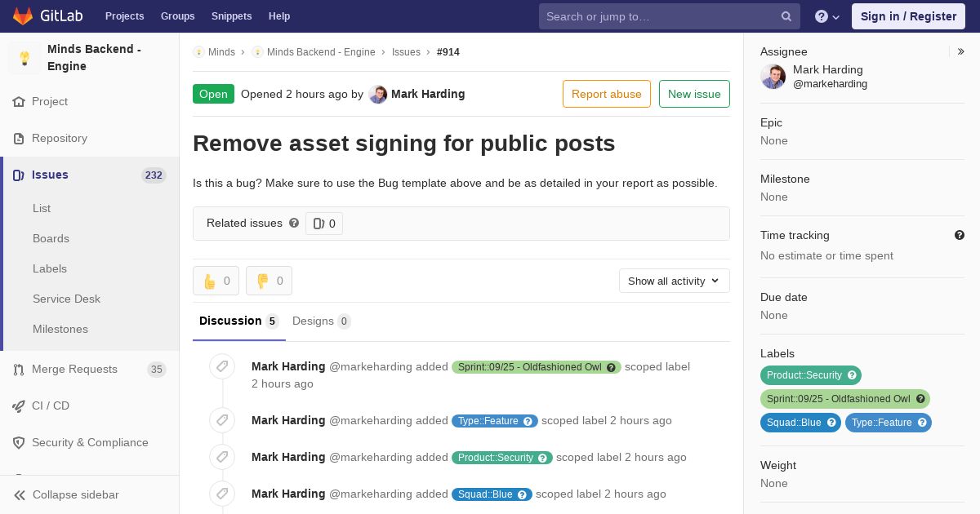The image size is (980, 514).
Task: Switch to the Discussion tab
Action: [x=239, y=321]
